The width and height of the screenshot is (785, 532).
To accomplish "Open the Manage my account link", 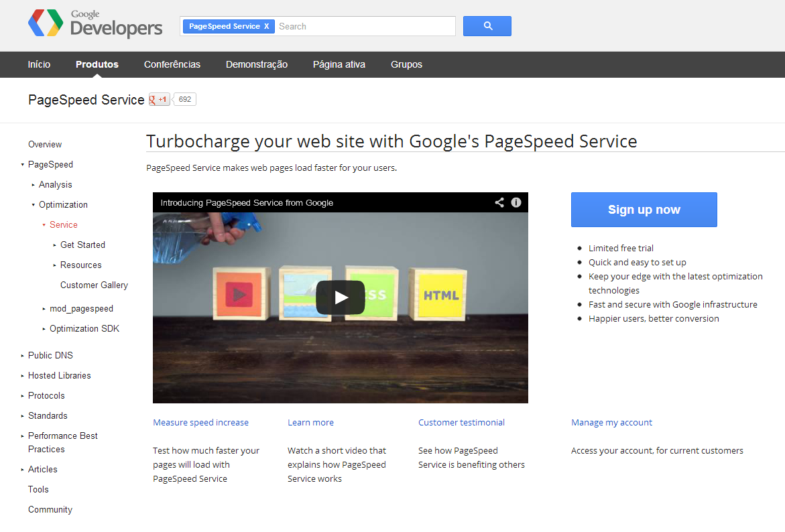I will point(611,422).
